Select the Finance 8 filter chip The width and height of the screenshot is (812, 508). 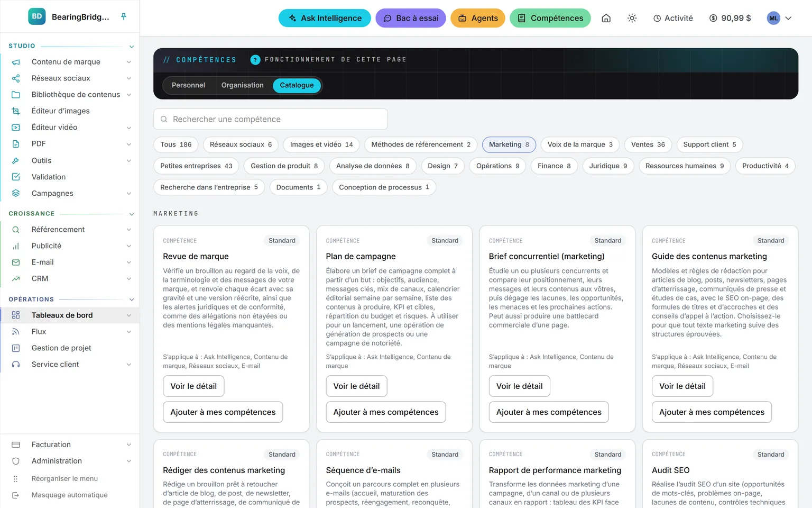pyautogui.click(x=554, y=166)
